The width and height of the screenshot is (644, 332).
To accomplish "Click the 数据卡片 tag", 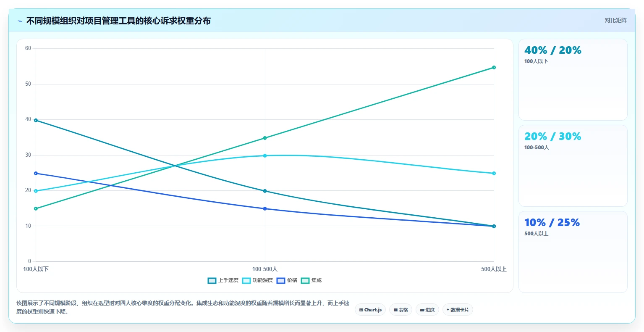I will (x=458, y=310).
